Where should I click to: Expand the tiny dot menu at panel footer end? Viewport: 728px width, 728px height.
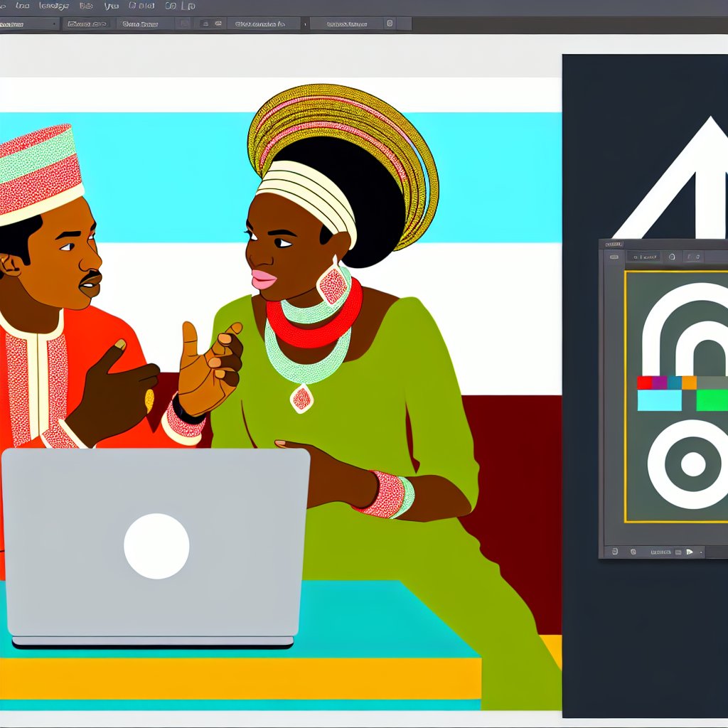click(700, 552)
